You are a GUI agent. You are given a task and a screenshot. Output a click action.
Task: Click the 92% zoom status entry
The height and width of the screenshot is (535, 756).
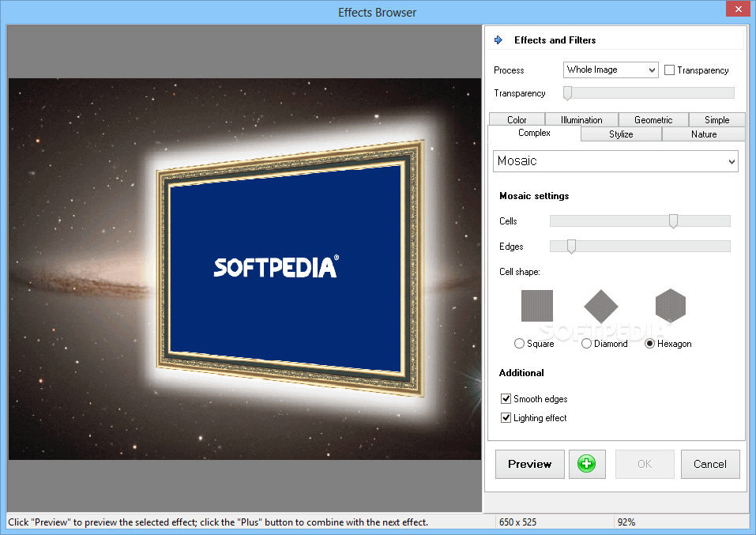[x=626, y=522]
